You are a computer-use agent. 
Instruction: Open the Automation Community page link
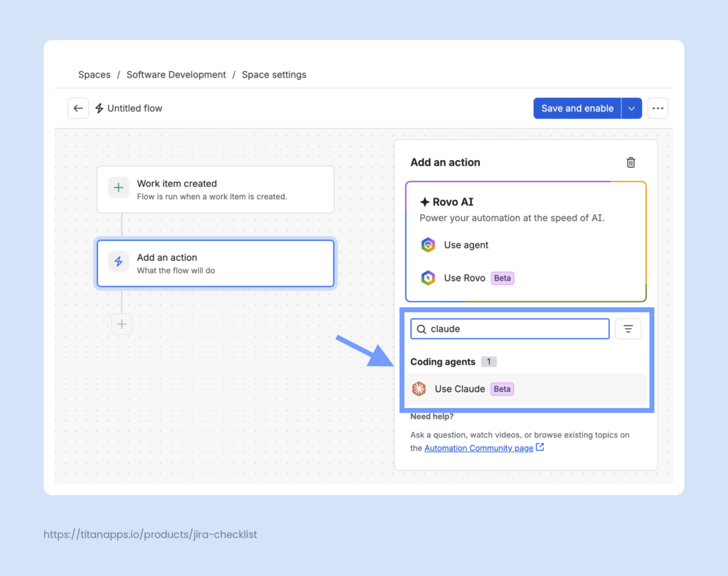(x=478, y=448)
